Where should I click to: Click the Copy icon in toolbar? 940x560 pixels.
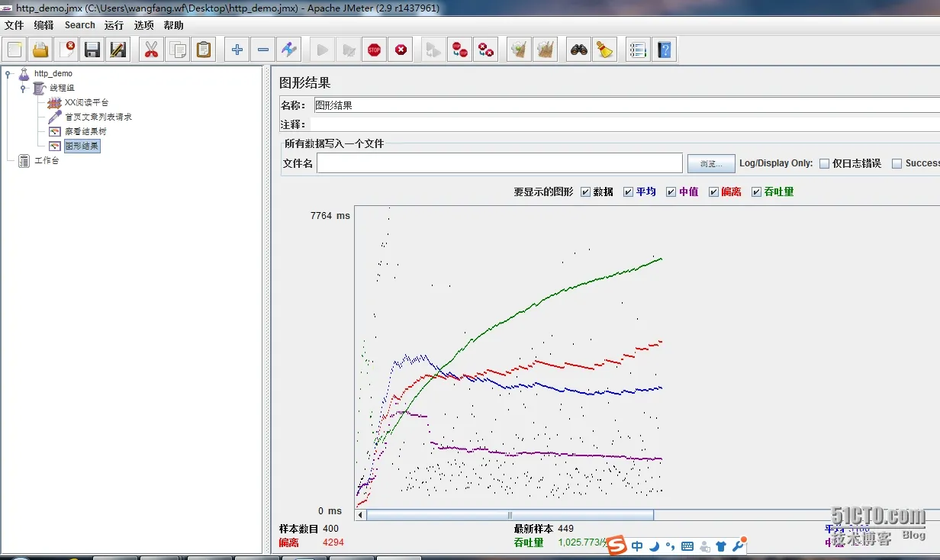(178, 50)
